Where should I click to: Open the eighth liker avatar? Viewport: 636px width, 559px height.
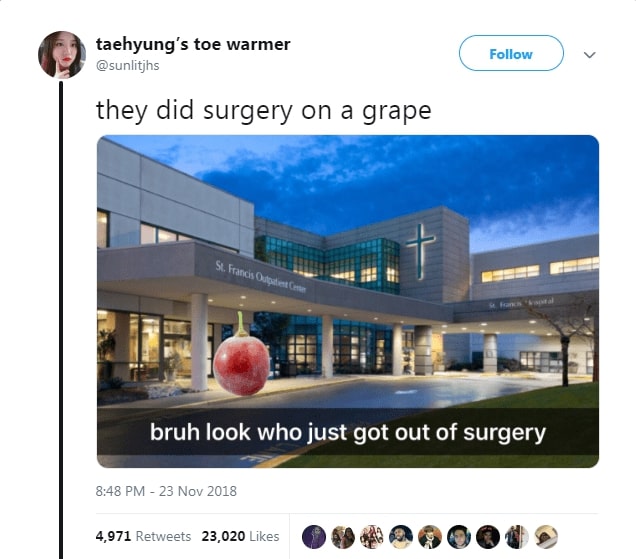[x=516, y=537]
